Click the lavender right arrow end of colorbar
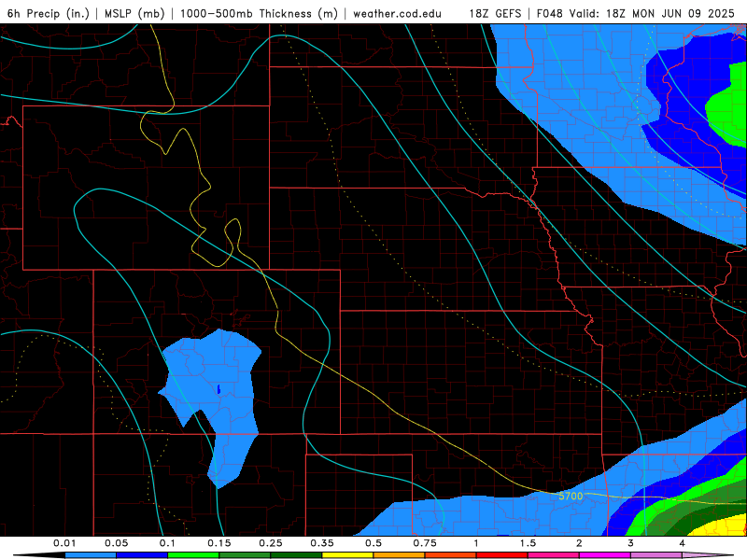This screenshot has width=747, height=560. pos(708,555)
